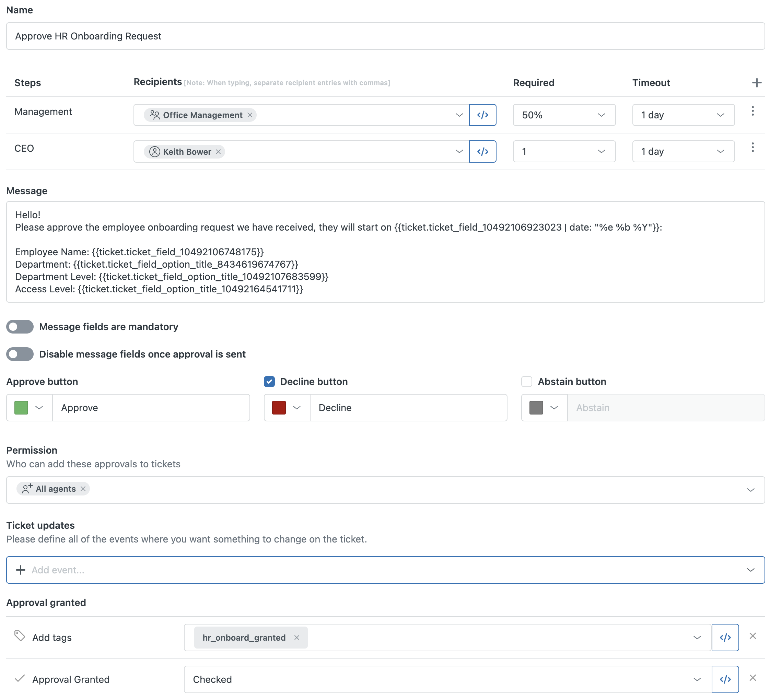Delete the Add tags action row
The height and width of the screenshot is (700, 770).
(x=752, y=636)
